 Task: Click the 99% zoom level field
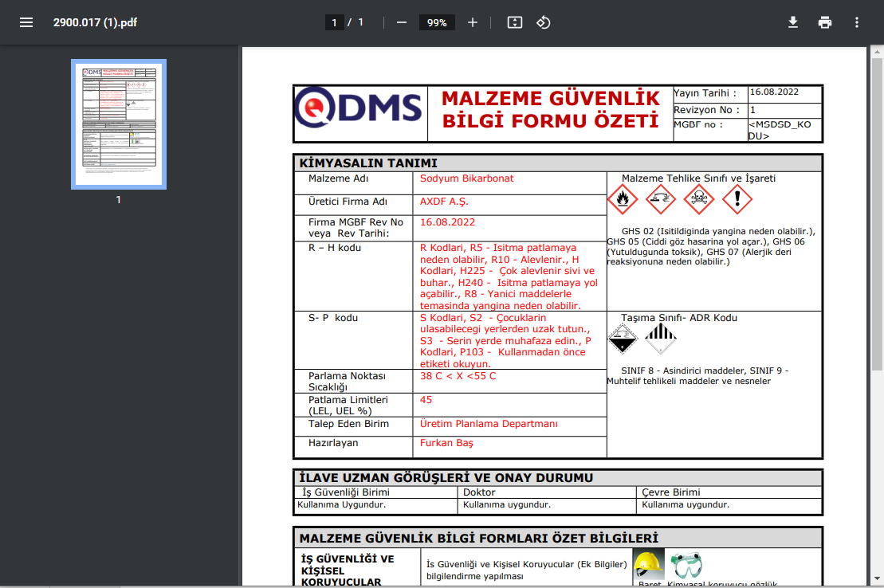[x=437, y=22]
